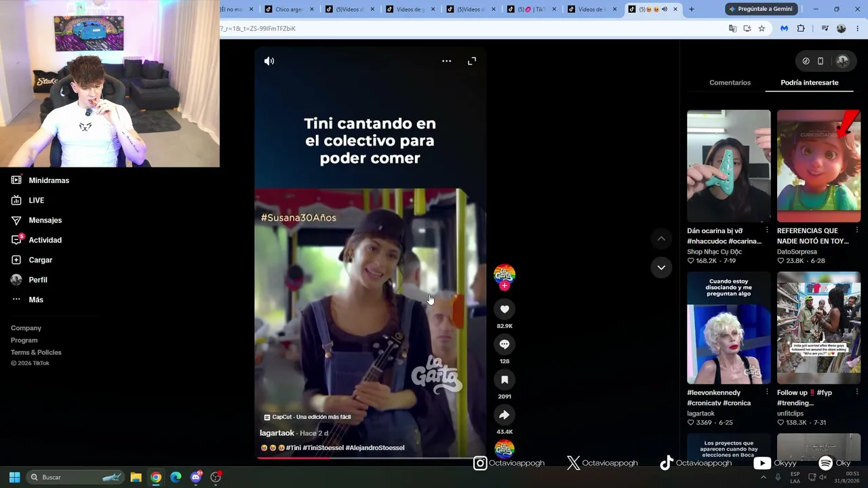Click the #TiniStoessel hashtag
Viewport: 868px width, 488px height.
coord(323,448)
